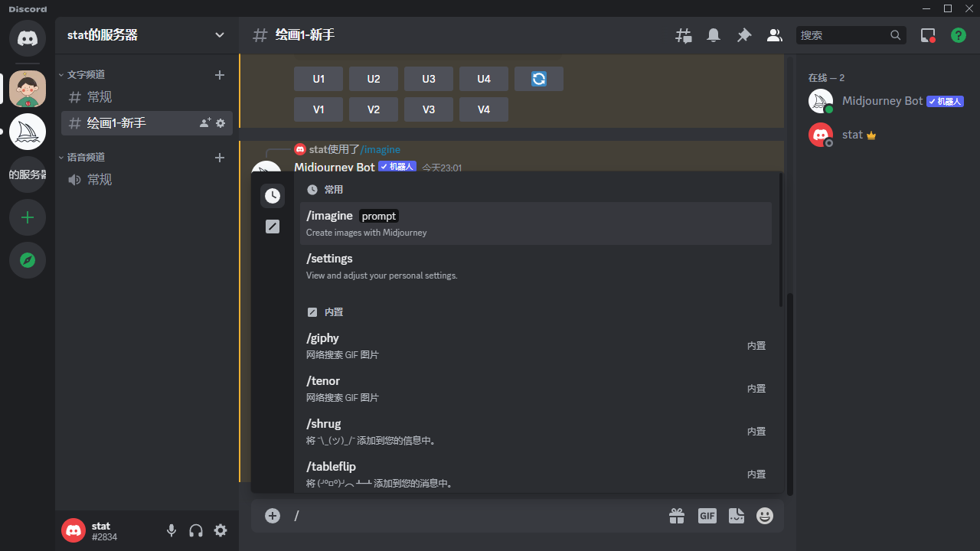Choose the /imagine prompt command
Screen dimensions: 980x551
click(x=536, y=223)
